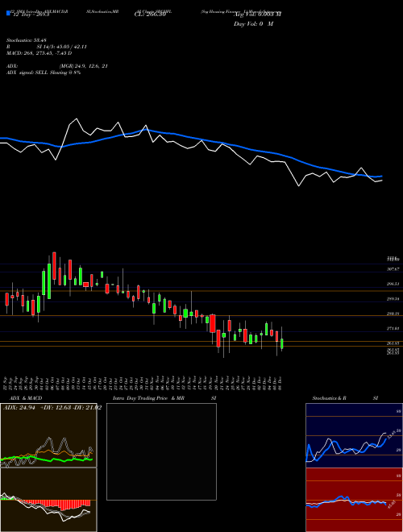Click 'ADX signal: SELL Slowing @ 8%' line
Screen dimensions: 403x532
[x=44, y=73]
